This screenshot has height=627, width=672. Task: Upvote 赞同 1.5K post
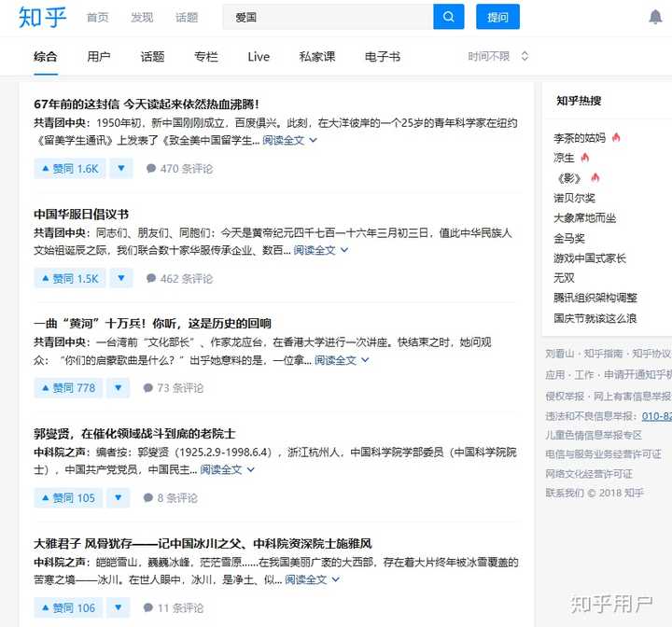pos(70,279)
